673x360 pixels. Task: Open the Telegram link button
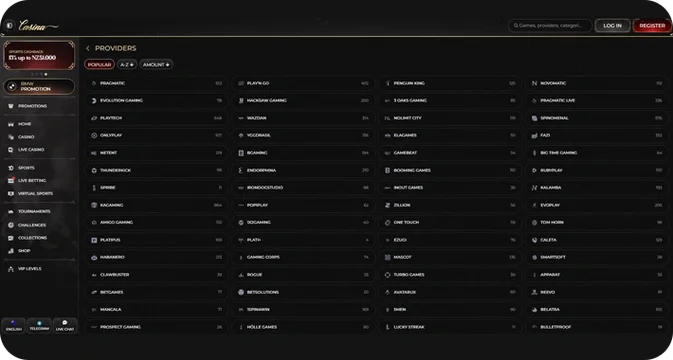pyautogui.click(x=39, y=326)
